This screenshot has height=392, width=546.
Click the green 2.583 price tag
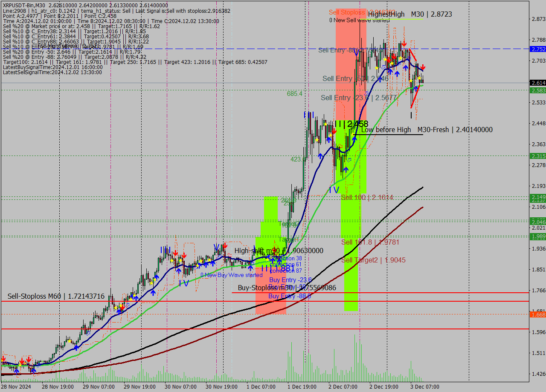click(x=538, y=90)
